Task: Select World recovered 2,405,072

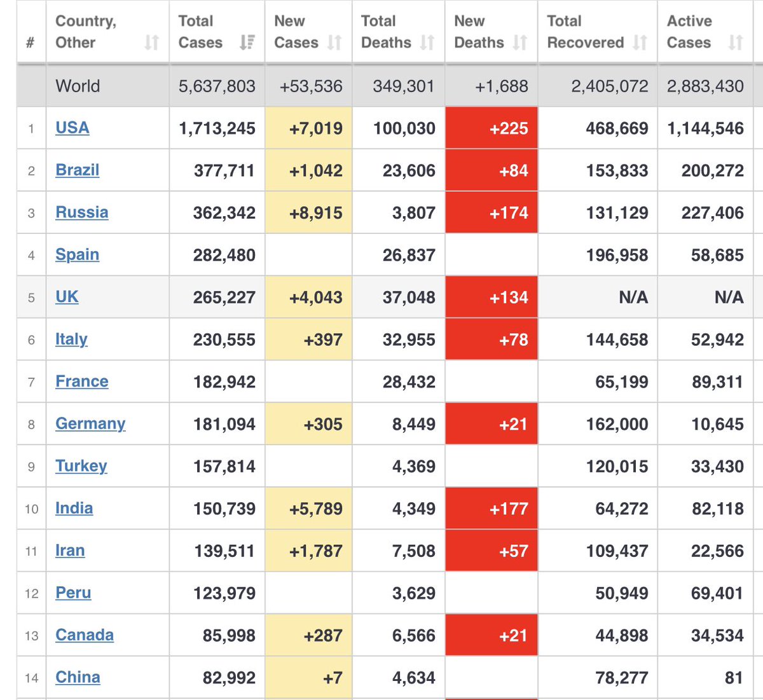Action: click(x=610, y=86)
